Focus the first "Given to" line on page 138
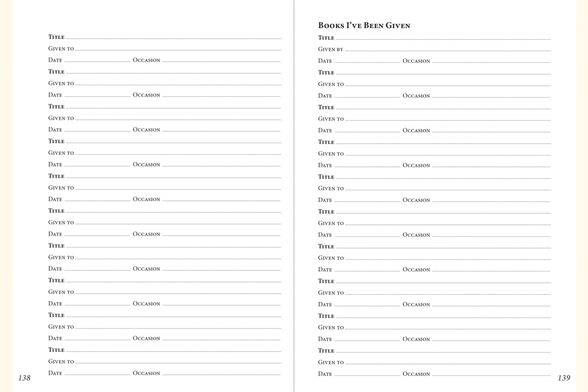Image resolution: width=588 pixels, height=392 pixels. tap(178, 49)
